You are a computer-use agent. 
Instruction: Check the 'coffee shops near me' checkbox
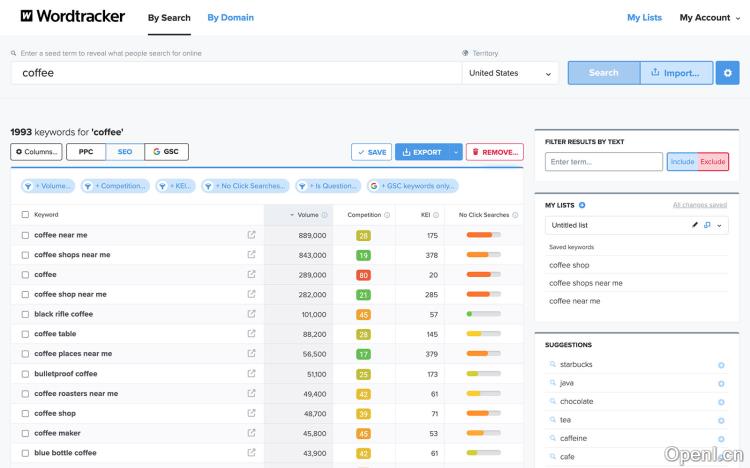click(x=25, y=255)
